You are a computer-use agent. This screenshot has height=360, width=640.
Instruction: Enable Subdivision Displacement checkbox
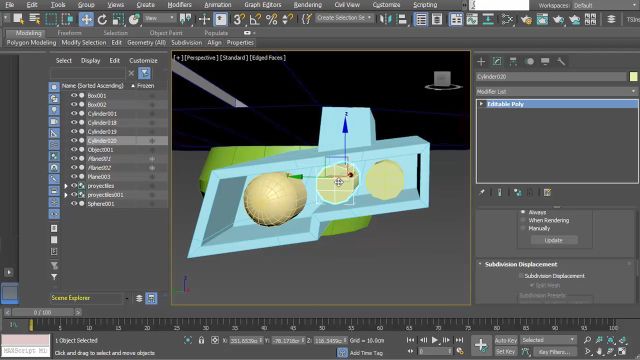coord(521,276)
